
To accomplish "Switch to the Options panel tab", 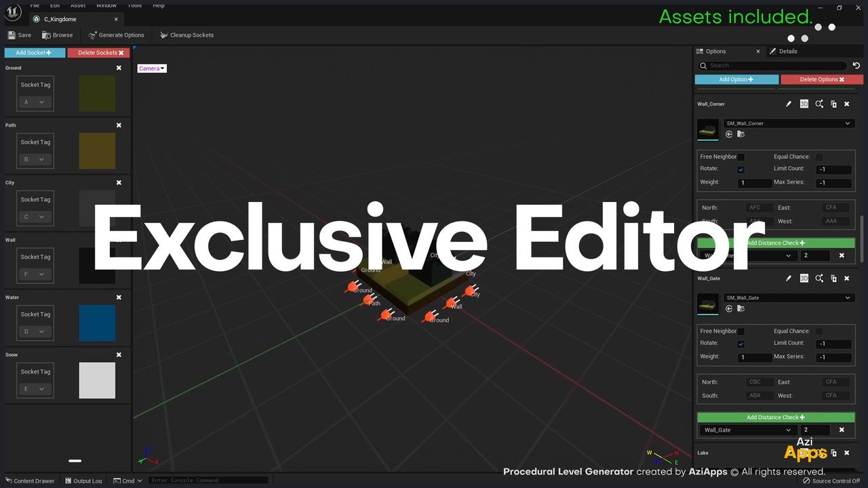I will 729,52.
